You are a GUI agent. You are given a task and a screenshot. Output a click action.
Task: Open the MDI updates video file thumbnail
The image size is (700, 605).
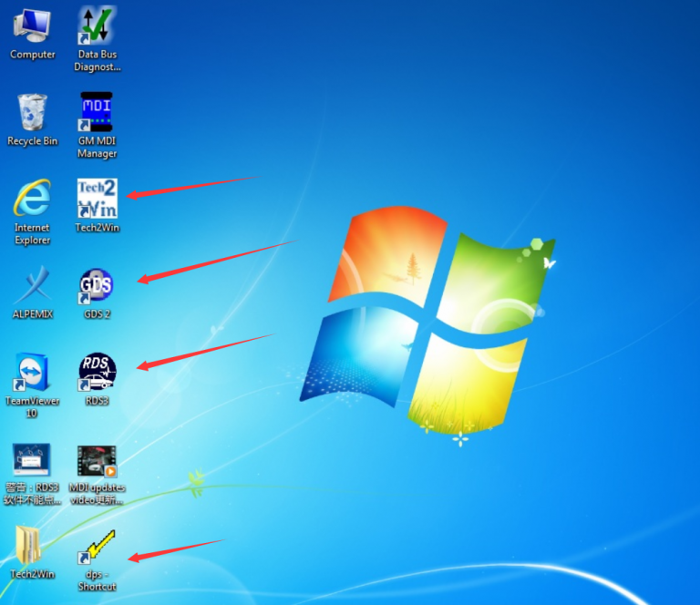point(97,461)
